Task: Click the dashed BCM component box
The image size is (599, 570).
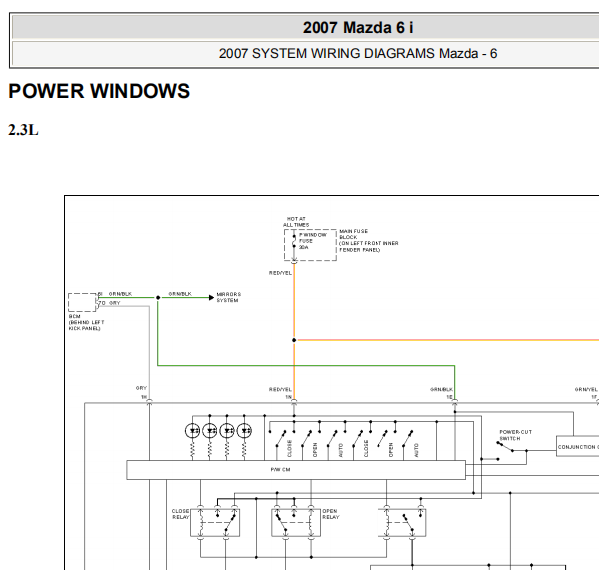Action: pos(83,302)
